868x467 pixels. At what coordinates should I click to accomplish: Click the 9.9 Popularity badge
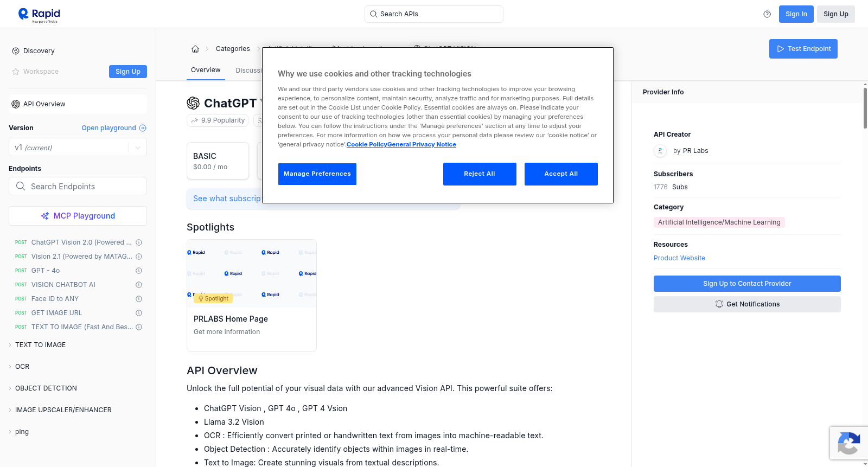pos(218,120)
